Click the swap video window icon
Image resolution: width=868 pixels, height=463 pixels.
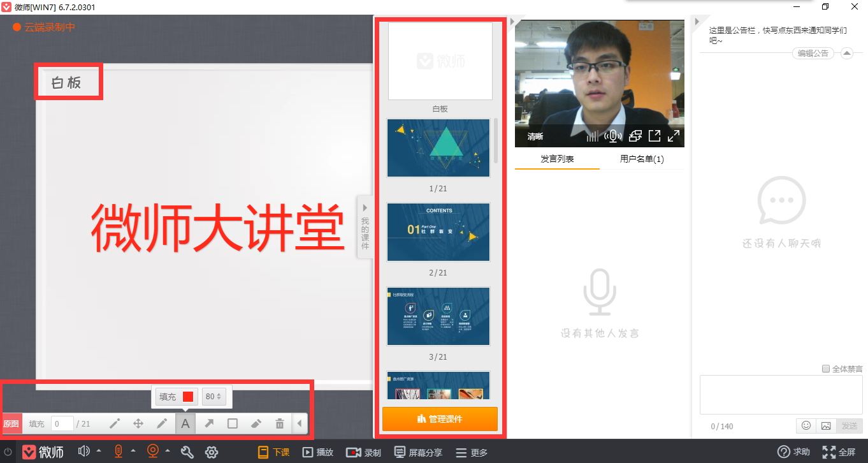click(635, 136)
